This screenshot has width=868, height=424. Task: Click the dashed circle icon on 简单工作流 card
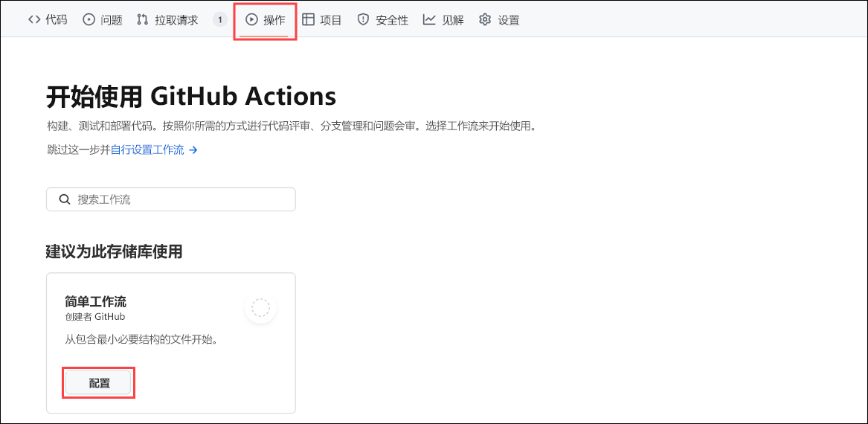coord(260,307)
